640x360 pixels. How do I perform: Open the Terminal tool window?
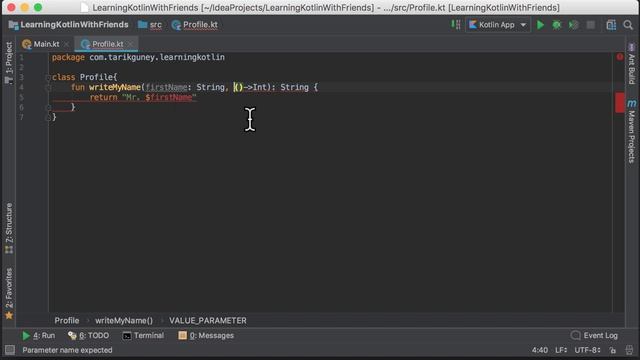click(x=143, y=336)
